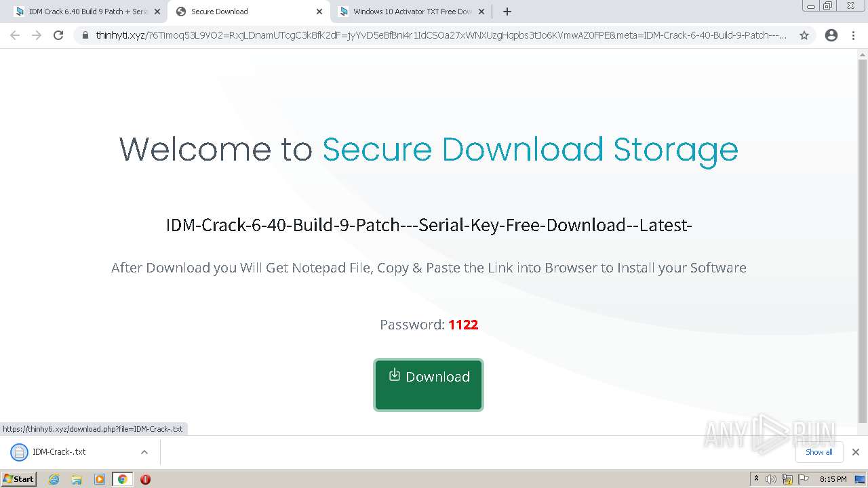
Task: Click the IDM-Crack-6-40-Build-9-Patch title text
Action: coord(429,225)
